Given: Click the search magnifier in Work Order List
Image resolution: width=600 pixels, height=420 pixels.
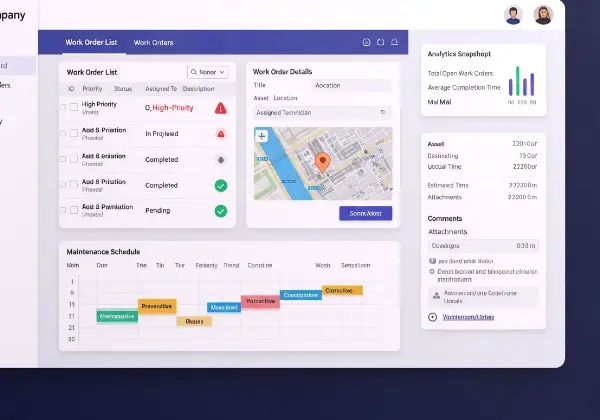Looking at the screenshot, I should [194, 72].
